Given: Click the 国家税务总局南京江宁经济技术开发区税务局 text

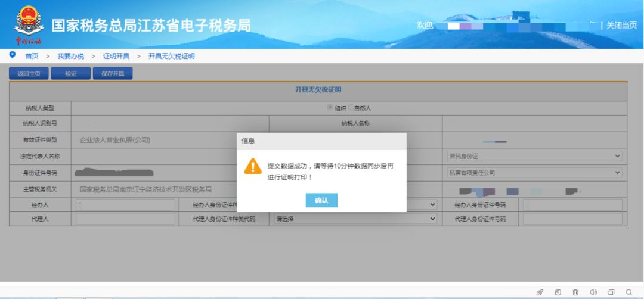Looking at the screenshot, I should 145,189.
